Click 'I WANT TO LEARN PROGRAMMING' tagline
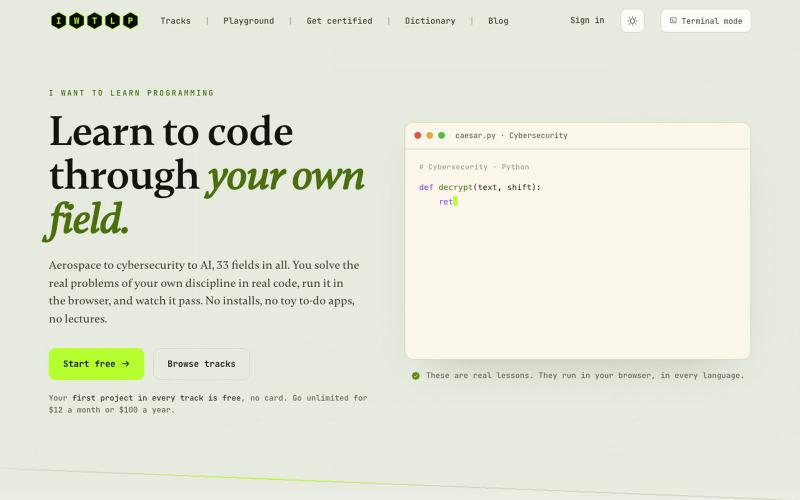The image size is (800, 500). click(x=132, y=93)
